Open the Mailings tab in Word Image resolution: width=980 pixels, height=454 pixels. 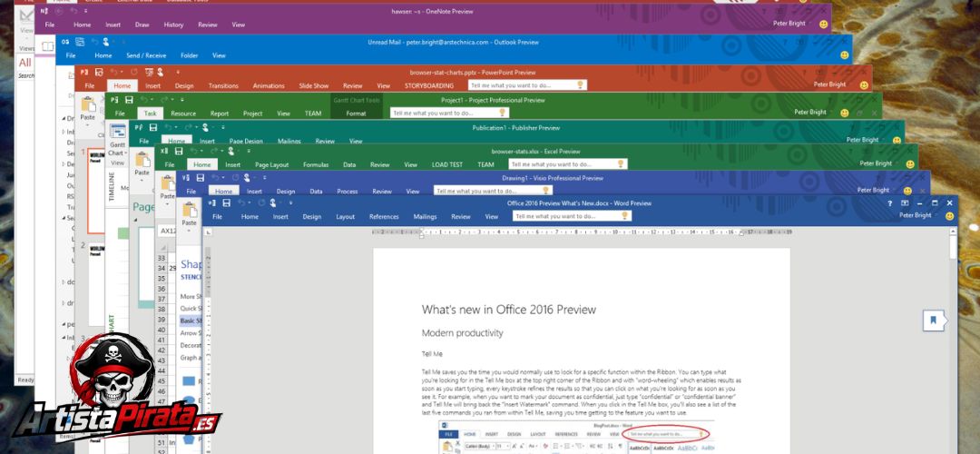point(425,217)
